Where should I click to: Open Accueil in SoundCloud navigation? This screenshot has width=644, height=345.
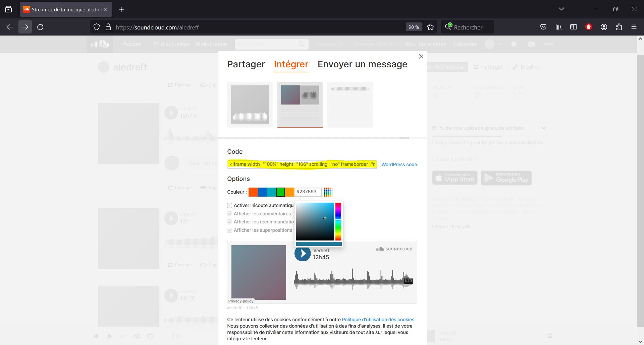(x=132, y=44)
